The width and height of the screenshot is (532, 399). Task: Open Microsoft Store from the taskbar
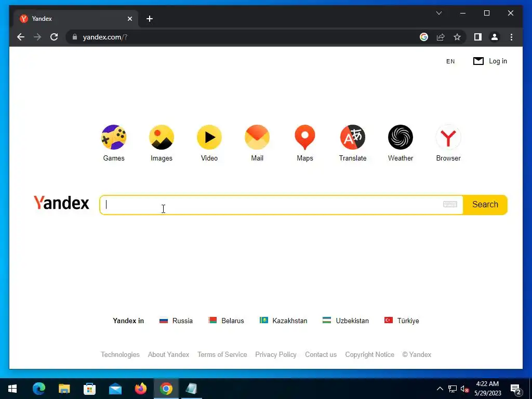[x=89, y=389]
